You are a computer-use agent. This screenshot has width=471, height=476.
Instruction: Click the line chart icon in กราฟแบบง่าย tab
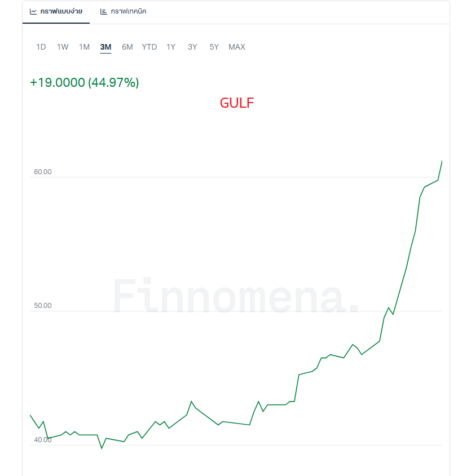(x=33, y=11)
